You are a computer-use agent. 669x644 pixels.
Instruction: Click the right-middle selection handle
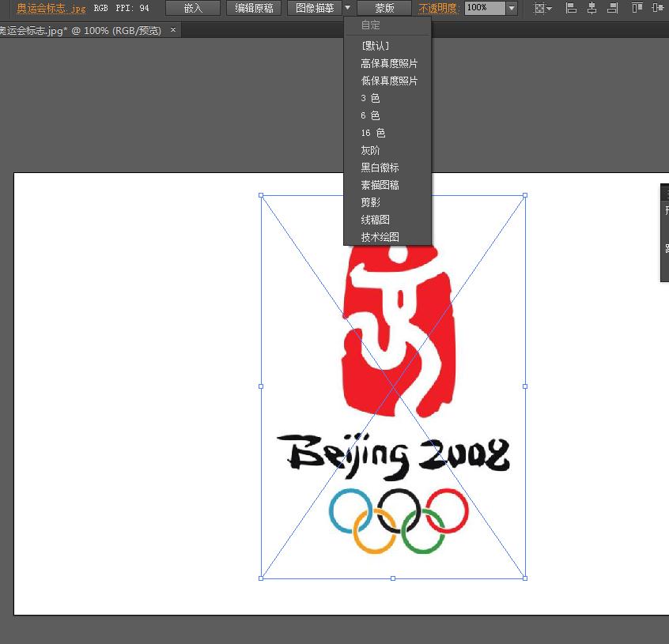click(525, 386)
